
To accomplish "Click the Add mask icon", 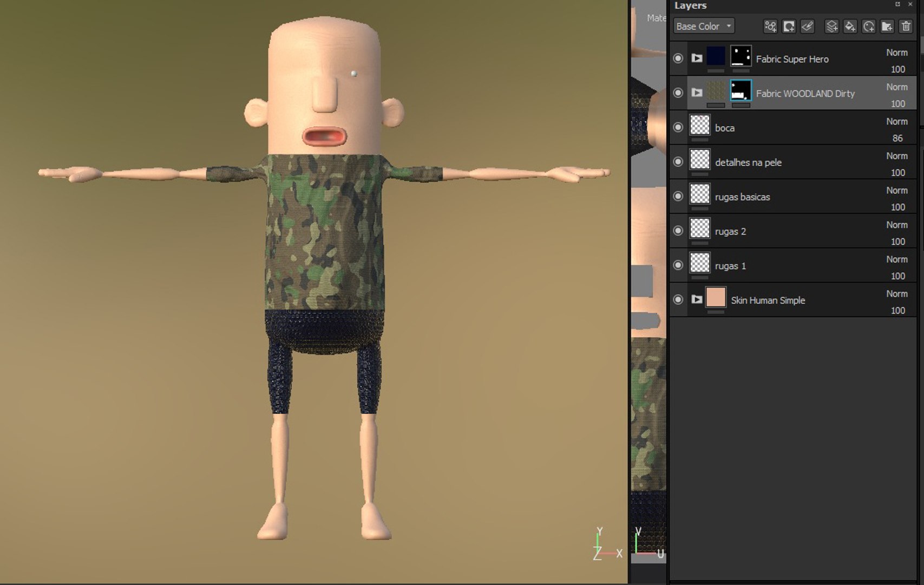I will pos(789,26).
